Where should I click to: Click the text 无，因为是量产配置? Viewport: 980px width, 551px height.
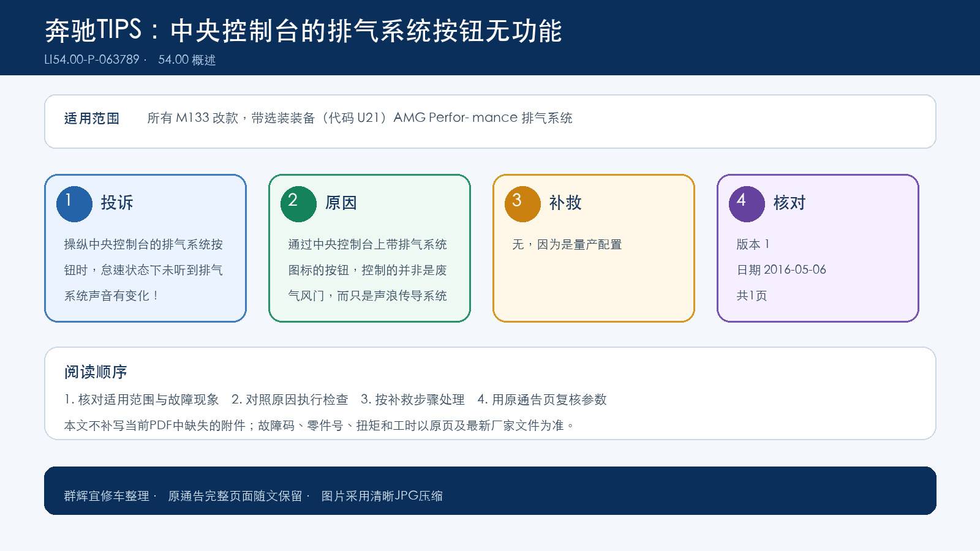[567, 244]
